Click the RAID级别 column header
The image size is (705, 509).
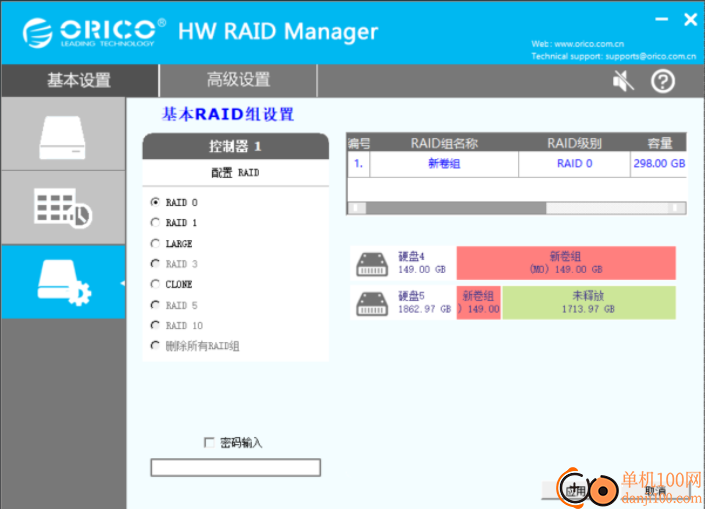click(574, 143)
